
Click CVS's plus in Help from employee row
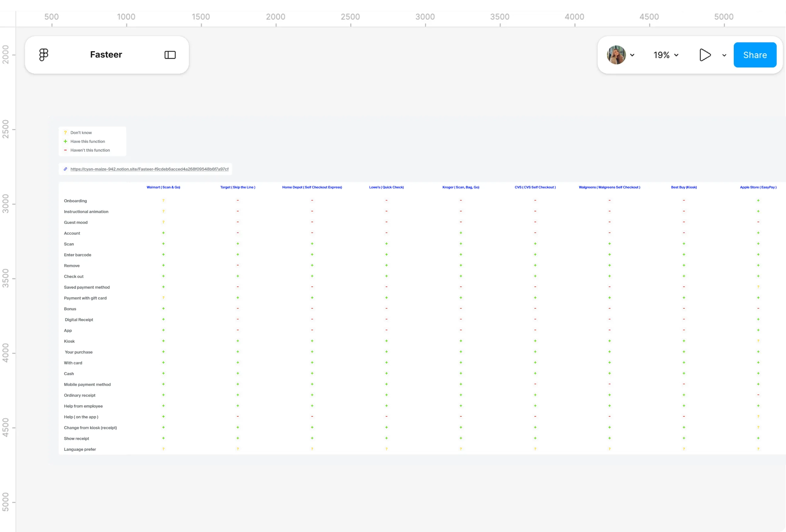[x=535, y=406]
